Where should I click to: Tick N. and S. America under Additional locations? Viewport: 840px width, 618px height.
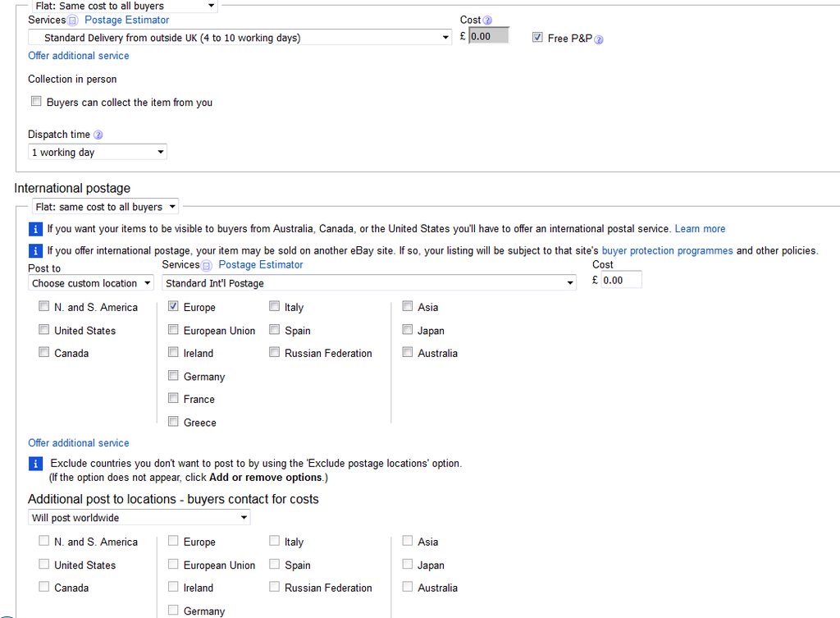[x=44, y=541]
